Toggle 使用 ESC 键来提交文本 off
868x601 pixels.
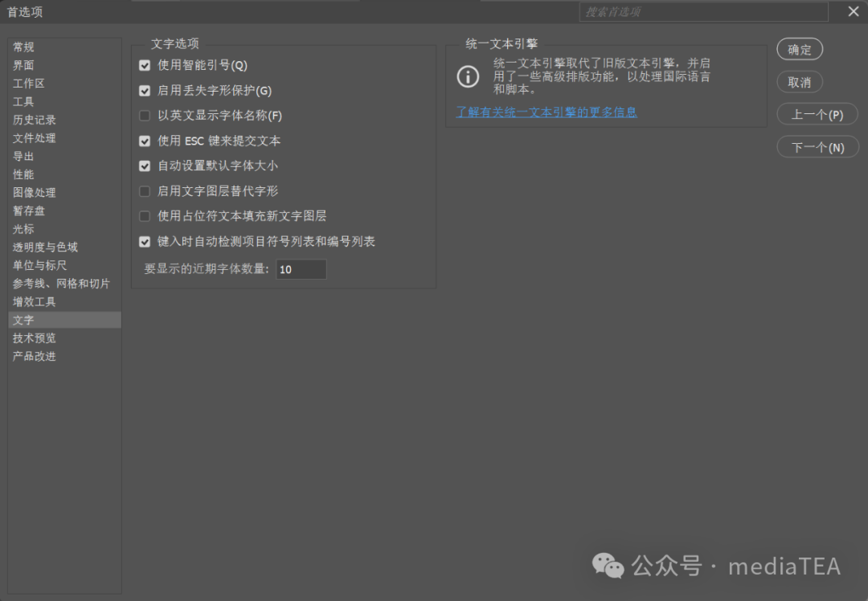click(x=145, y=141)
